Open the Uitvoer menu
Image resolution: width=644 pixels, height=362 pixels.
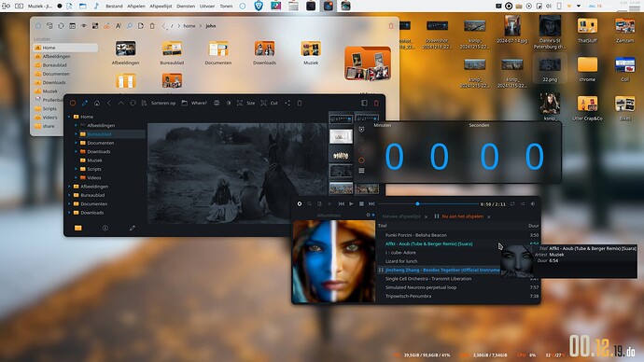[x=207, y=7]
